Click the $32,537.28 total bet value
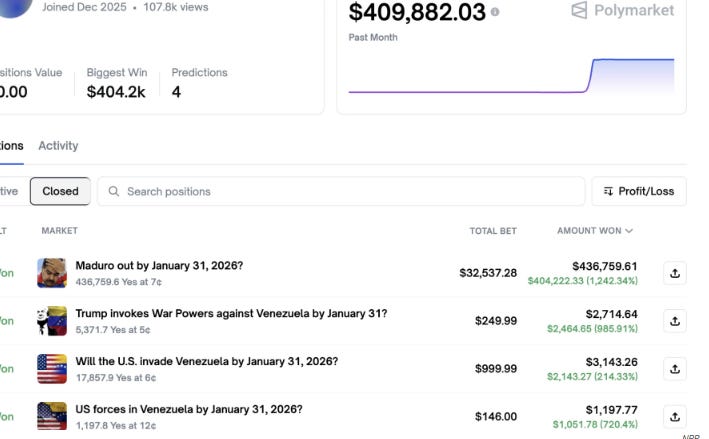The width and height of the screenshot is (709, 439). (x=488, y=273)
